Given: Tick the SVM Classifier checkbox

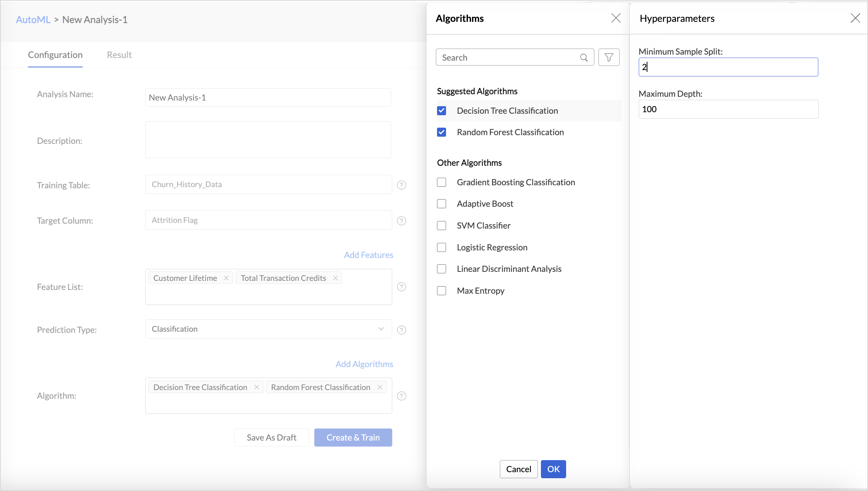Looking at the screenshot, I should [442, 226].
